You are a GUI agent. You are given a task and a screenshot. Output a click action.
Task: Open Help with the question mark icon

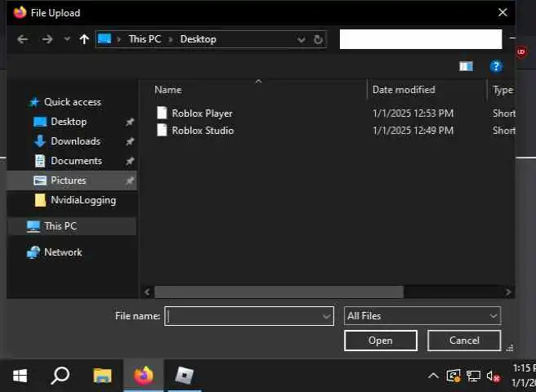[x=496, y=66]
